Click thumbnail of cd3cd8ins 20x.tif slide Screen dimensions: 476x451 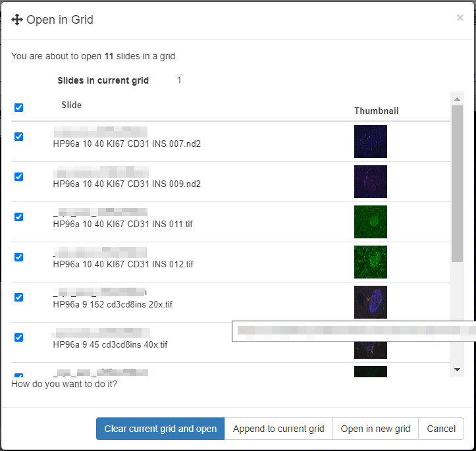pyautogui.click(x=370, y=302)
